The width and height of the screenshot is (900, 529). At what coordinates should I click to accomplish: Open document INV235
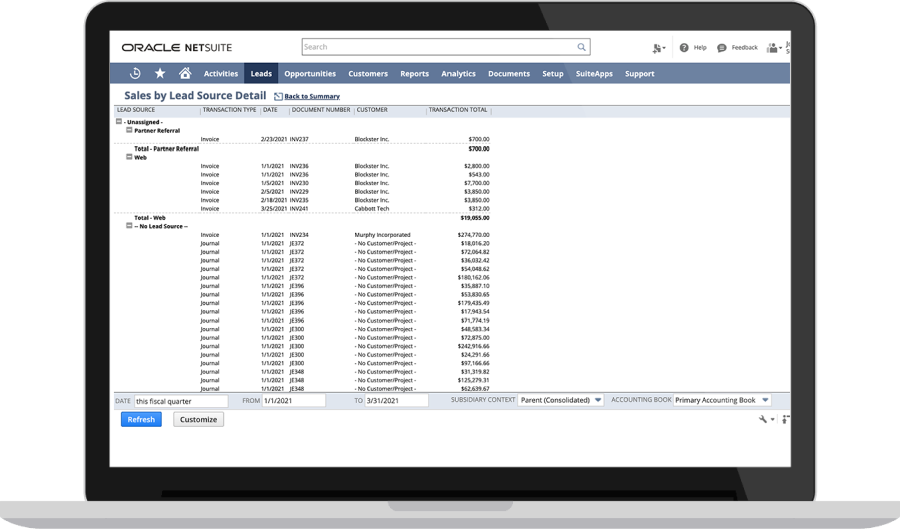299,200
